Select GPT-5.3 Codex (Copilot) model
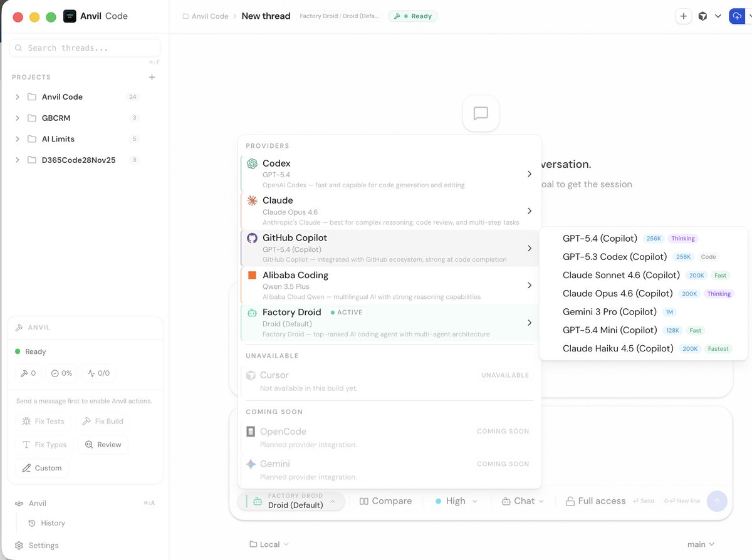 pos(644,257)
